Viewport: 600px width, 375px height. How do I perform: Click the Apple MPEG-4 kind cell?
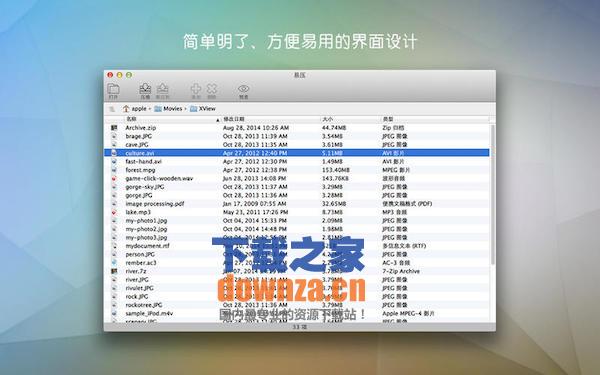pyautogui.click(x=408, y=313)
